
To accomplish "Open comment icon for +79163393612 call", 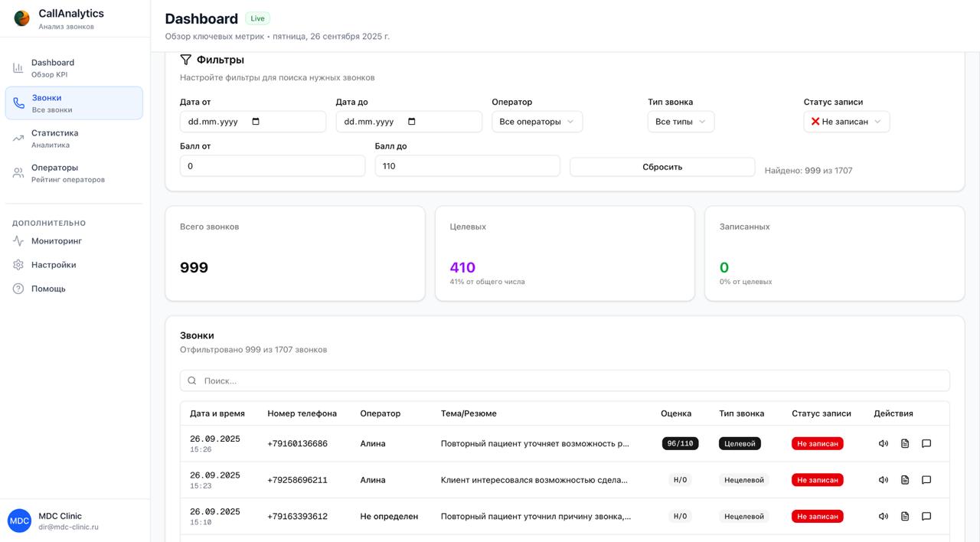I will 926,516.
